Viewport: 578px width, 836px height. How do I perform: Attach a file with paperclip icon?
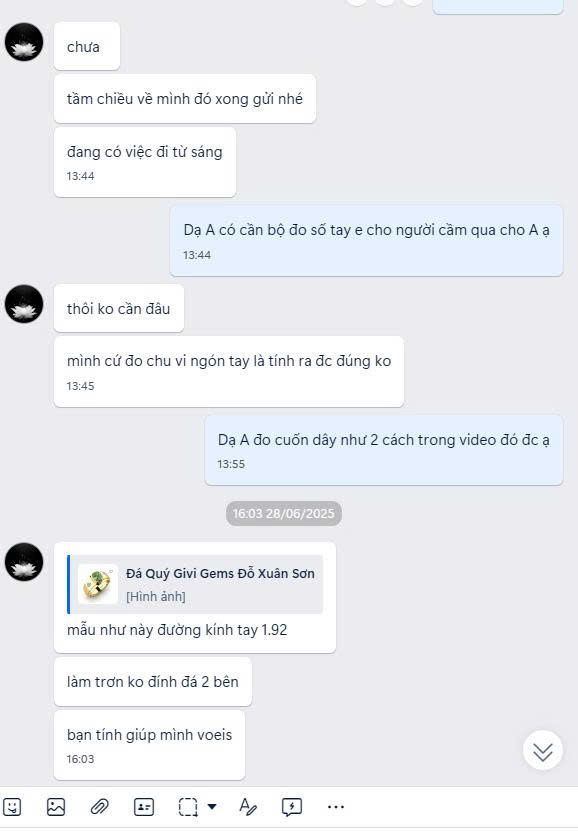coord(100,807)
